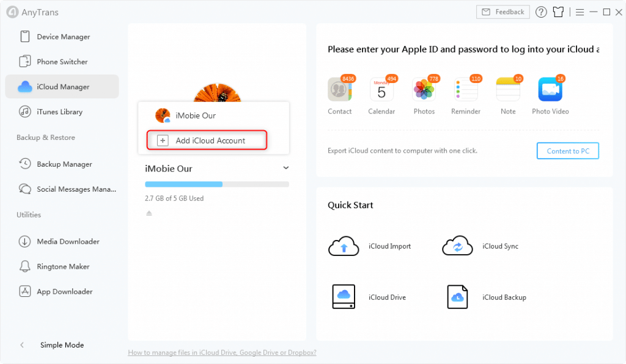Open the help question mark icon
Viewport: 626px width, 364px height.
coord(541,12)
